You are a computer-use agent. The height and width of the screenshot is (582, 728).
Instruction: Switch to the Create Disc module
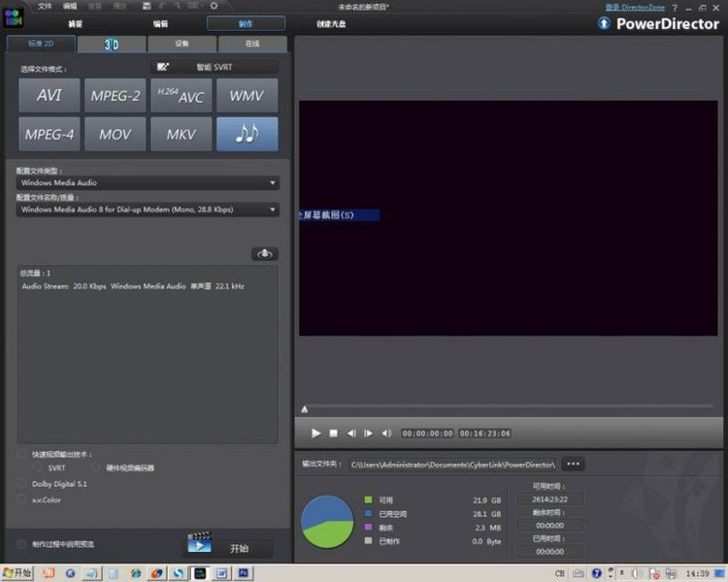tap(331, 23)
